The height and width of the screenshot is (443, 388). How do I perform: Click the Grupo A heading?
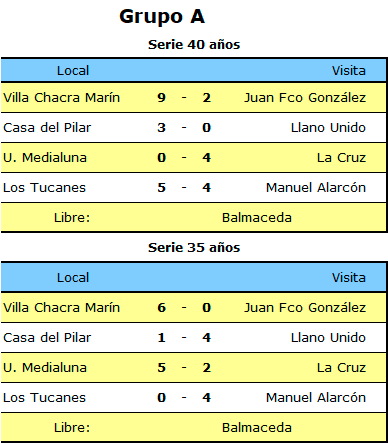[x=162, y=17]
